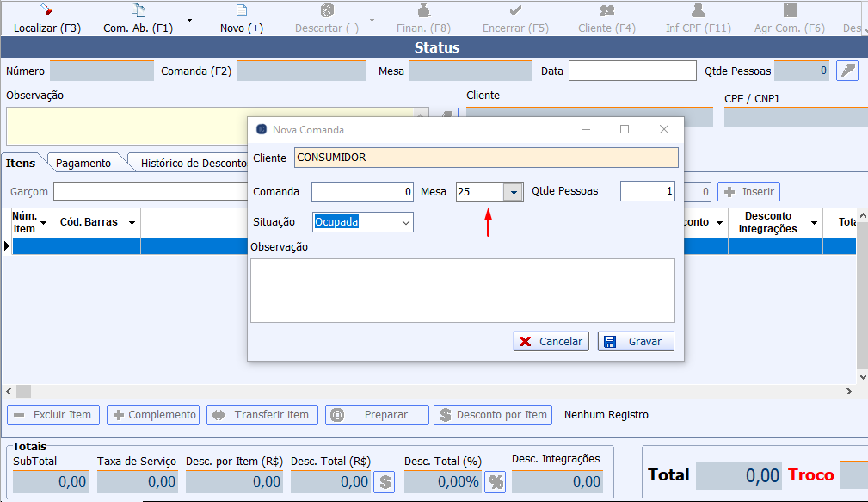Create a new order with Novo (+)
The image size is (868, 502).
(241, 11)
